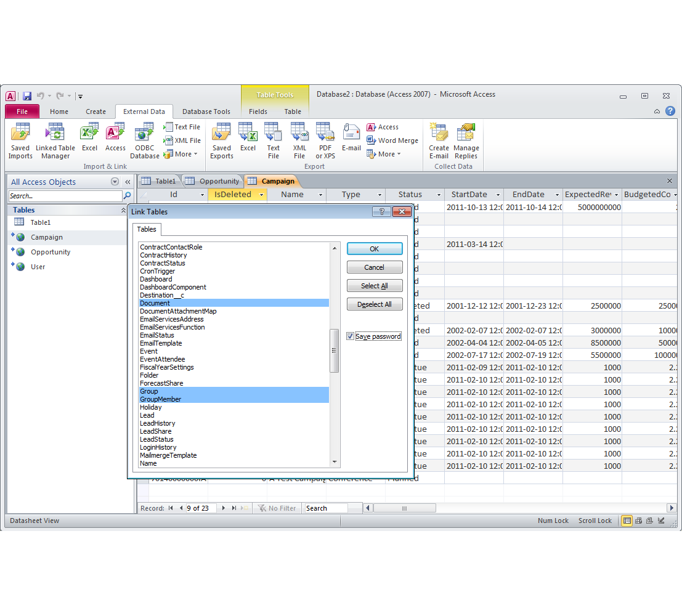Go to next record in navigator
Viewport: 682px width, 616px height.
coord(224,508)
